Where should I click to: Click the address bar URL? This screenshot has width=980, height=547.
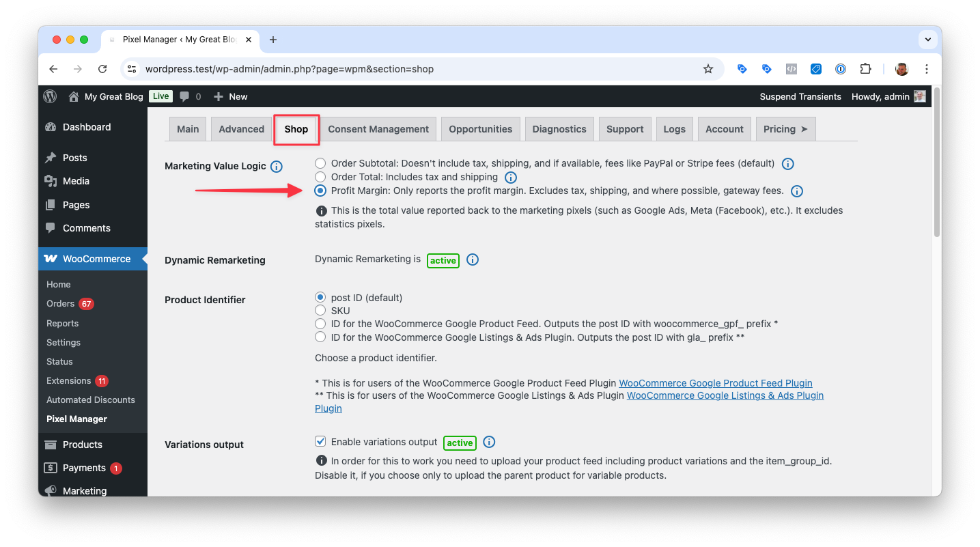290,69
